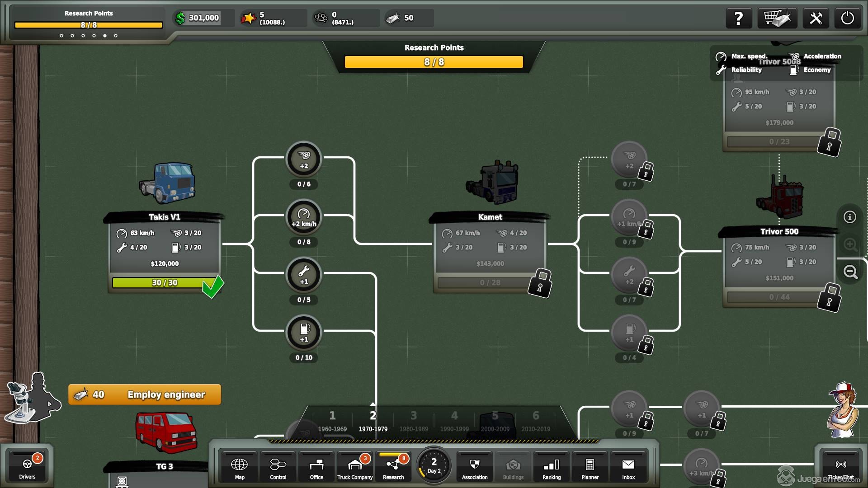
Task: Click the zoom out magnifier icon
Action: (x=850, y=272)
